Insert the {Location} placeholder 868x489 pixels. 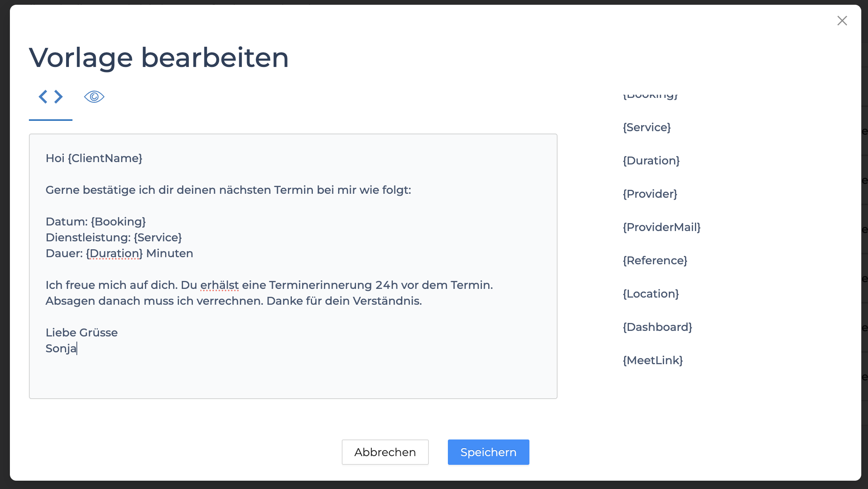[x=651, y=294]
